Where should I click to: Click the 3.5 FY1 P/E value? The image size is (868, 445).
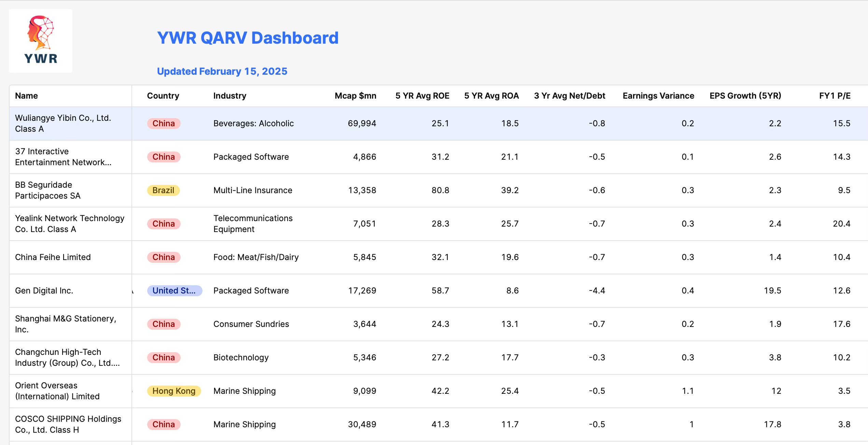844,391
